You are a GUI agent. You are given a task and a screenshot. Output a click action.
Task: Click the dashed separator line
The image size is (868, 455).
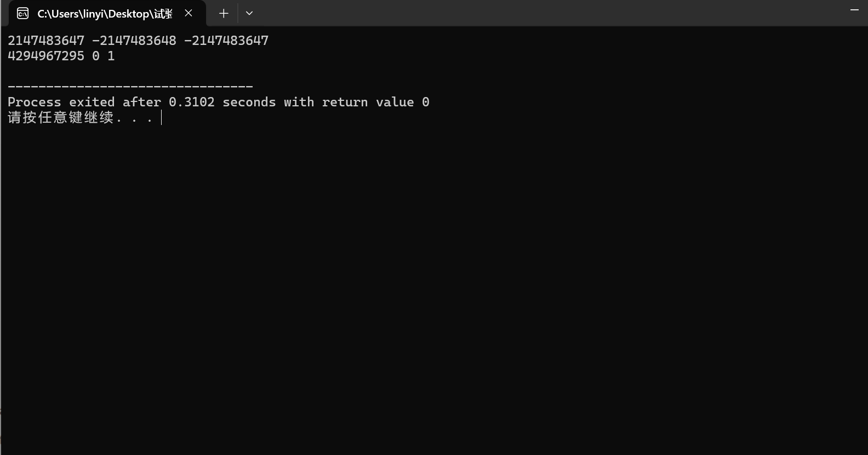coord(130,87)
